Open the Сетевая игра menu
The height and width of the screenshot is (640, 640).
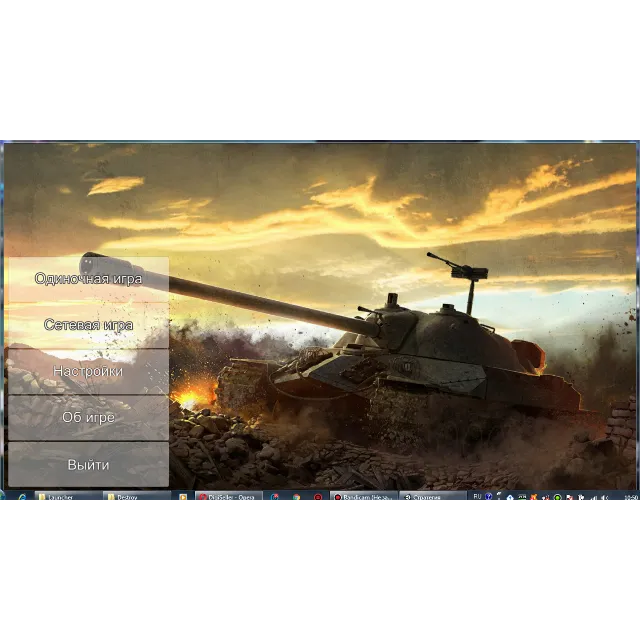pos(89,325)
